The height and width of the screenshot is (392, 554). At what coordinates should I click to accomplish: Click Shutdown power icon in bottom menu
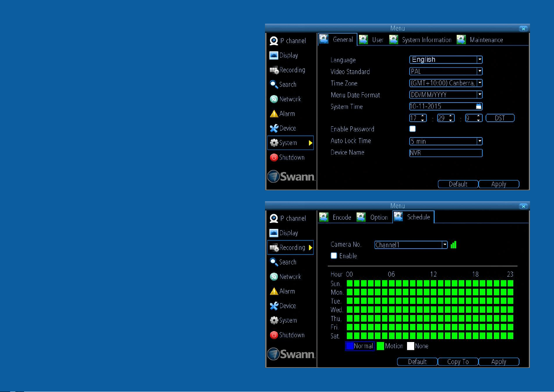[274, 335]
